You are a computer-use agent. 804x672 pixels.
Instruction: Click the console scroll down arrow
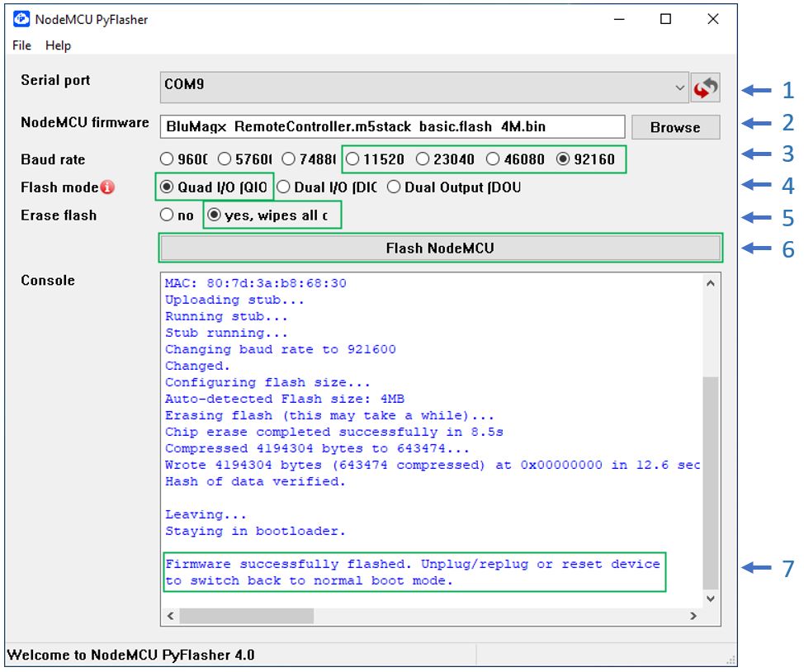click(710, 599)
